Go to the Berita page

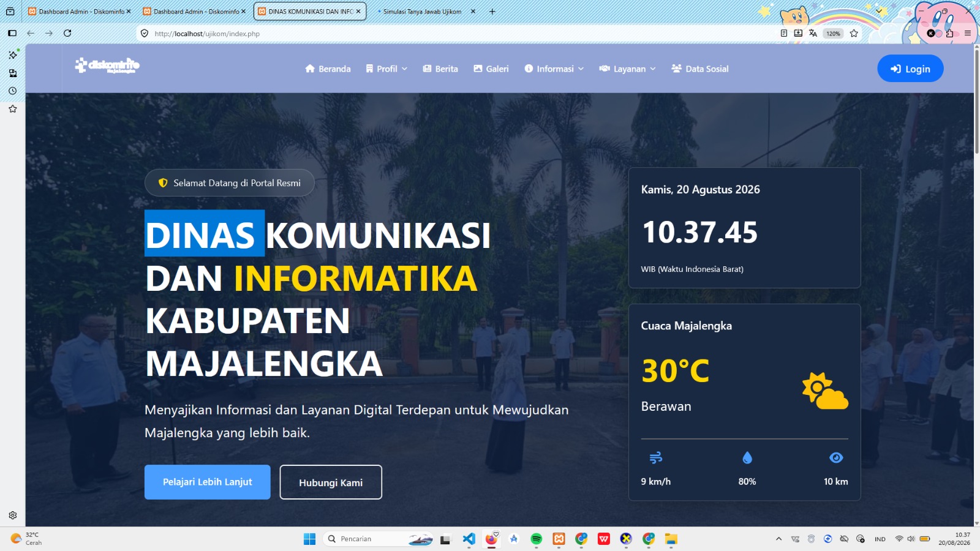(x=440, y=69)
